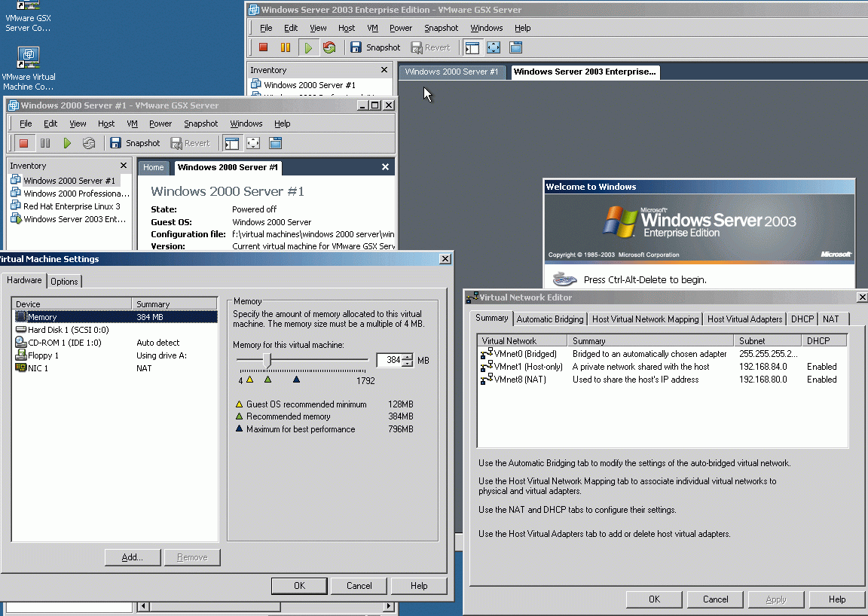
Task: Click the red Power Off button in Windows 2000 Server window
Action: (23, 143)
